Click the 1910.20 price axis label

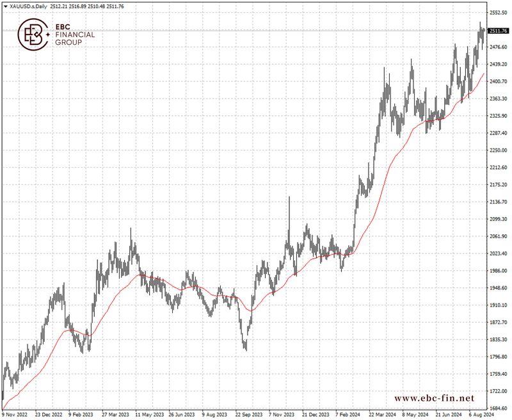[x=499, y=305]
